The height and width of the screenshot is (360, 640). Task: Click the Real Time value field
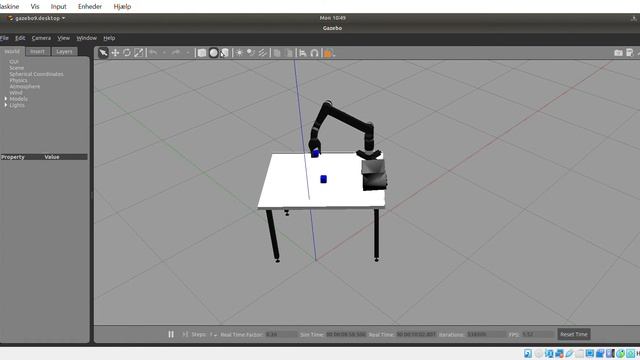[416, 334]
